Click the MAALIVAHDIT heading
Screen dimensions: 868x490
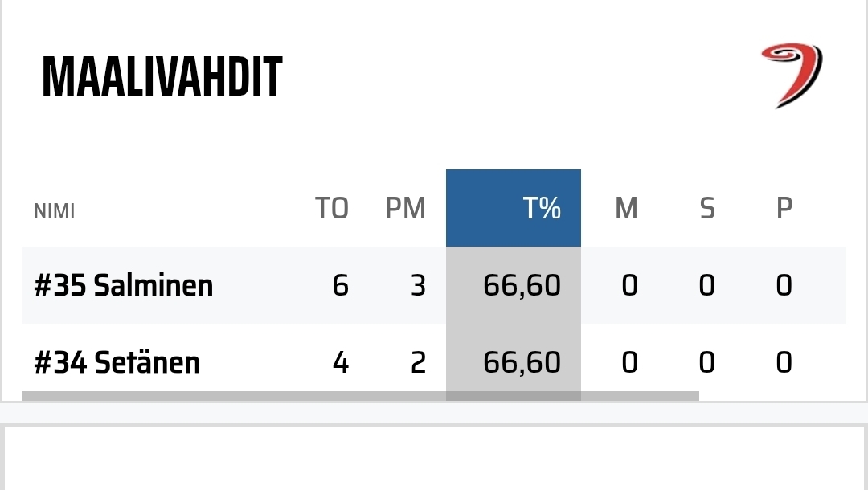(x=162, y=77)
